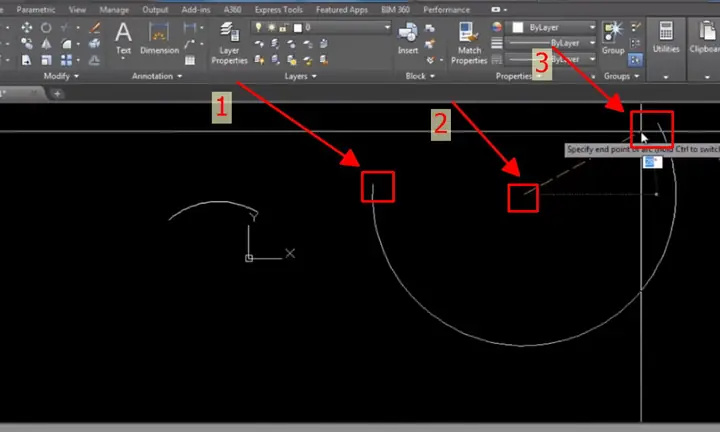Viewport: 720px width, 432px height.
Task: Click Turn All Layers On icon
Action: (x=259, y=60)
